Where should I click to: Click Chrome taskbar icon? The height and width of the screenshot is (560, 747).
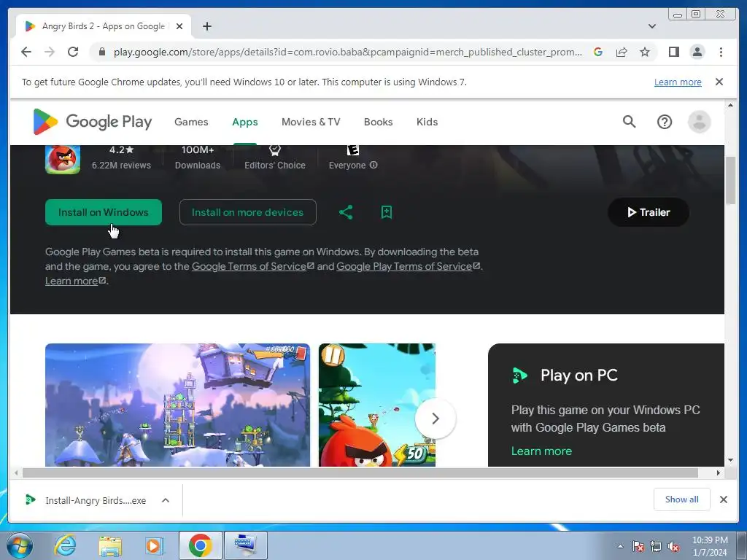[201, 545]
